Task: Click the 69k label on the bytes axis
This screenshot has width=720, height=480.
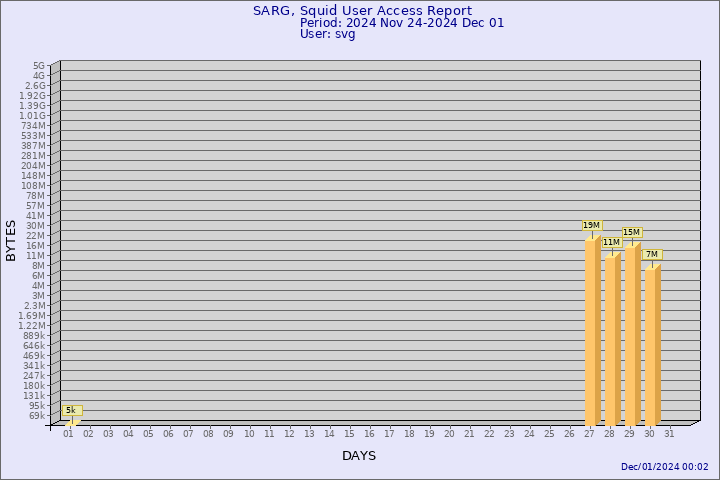Action: tap(36, 416)
